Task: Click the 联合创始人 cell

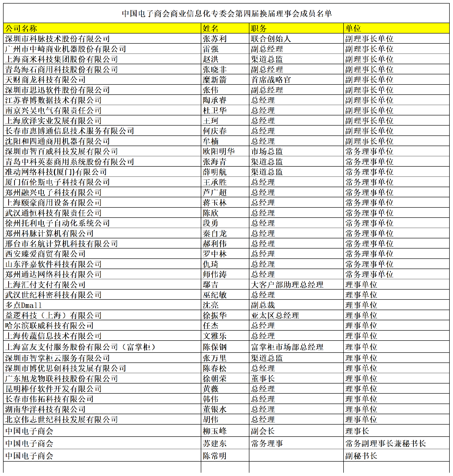Action: (296, 39)
